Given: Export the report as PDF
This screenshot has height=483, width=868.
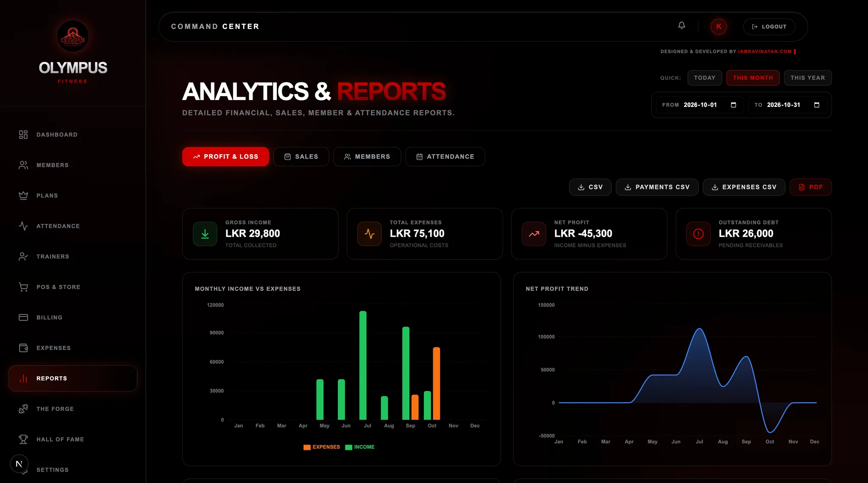Looking at the screenshot, I should click(x=810, y=187).
